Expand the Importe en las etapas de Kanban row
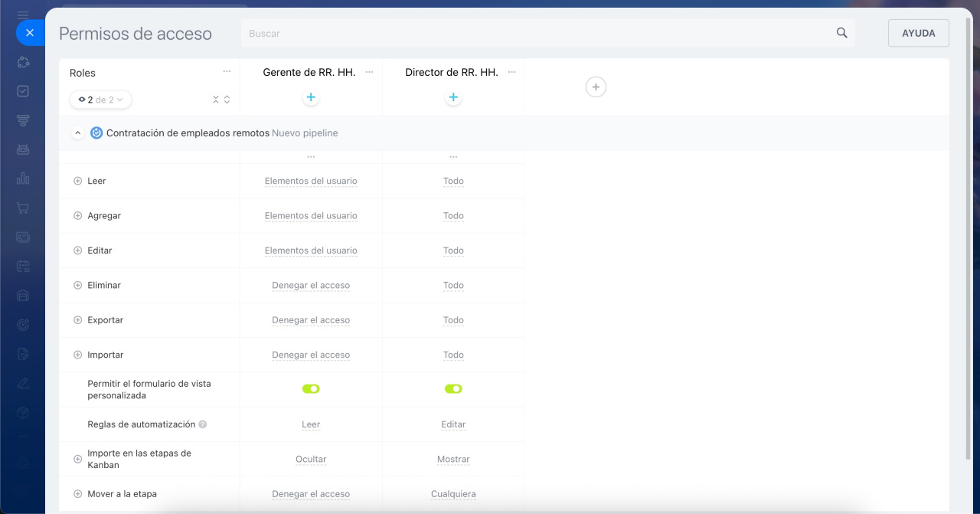 click(77, 459)
